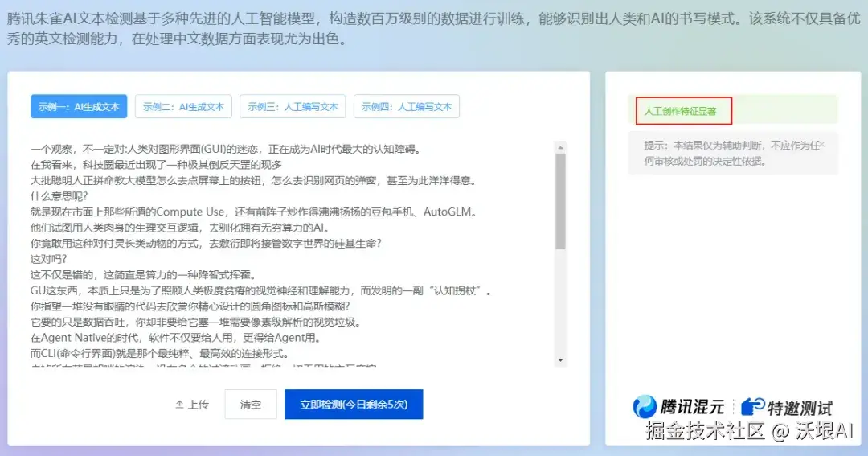This screenshot has width=868, height=456.
Task: Click the line starting with 在Agent Native的时代
Action: tap(175, 338)
